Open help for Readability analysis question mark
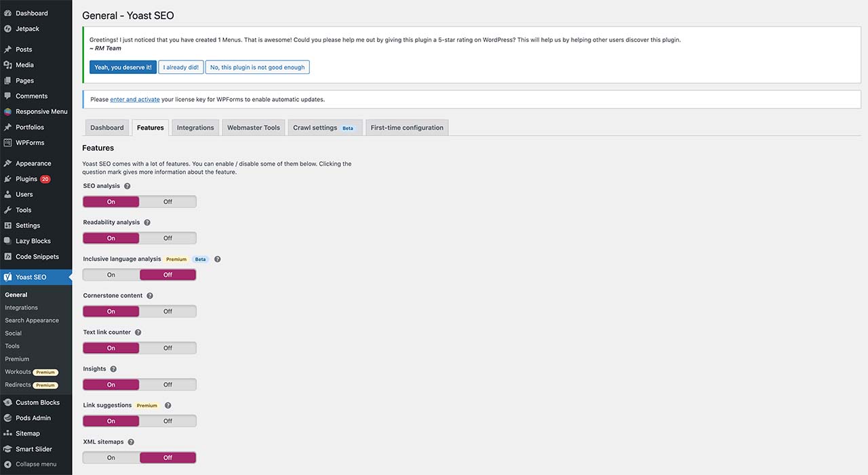868x475 pixels. pyautogui.click(x=147, y=223)
